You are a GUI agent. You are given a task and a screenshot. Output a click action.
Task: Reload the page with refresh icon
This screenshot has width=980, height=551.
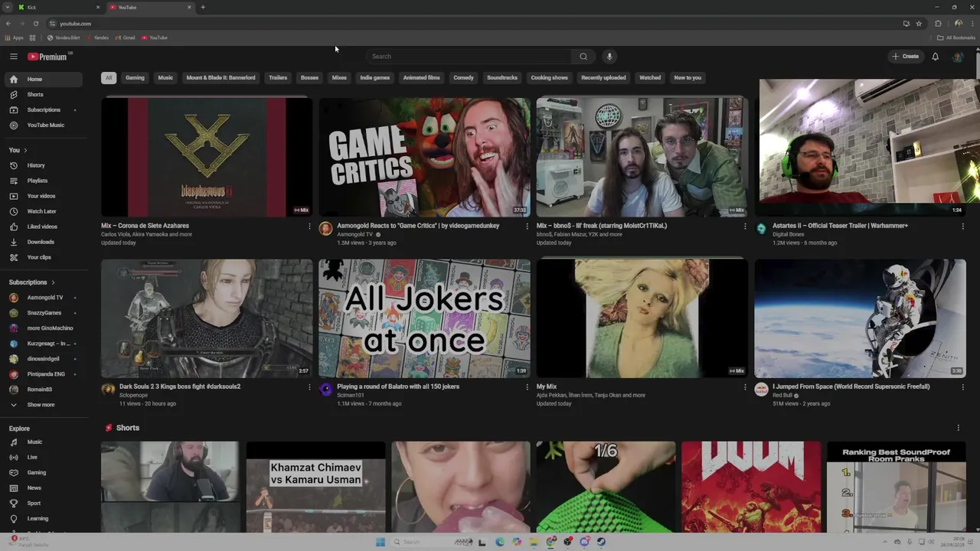pos(35,24)
